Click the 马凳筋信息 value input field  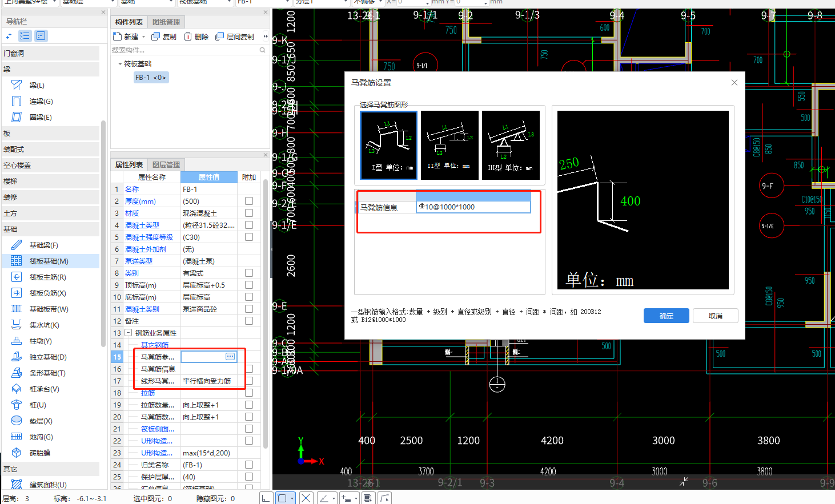coord(473,207)
